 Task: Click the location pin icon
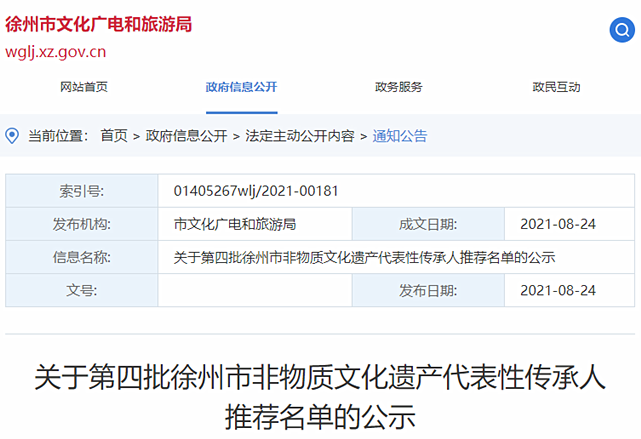[12, 136]
